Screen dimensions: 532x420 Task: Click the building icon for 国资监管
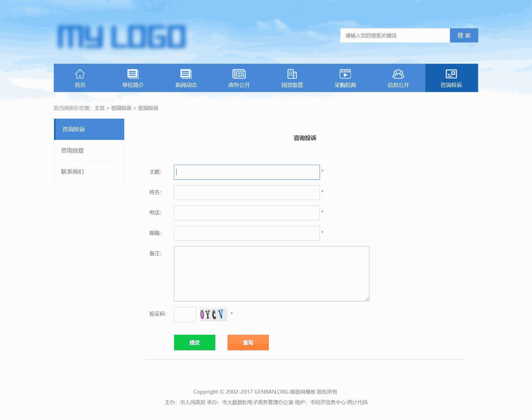292,74
